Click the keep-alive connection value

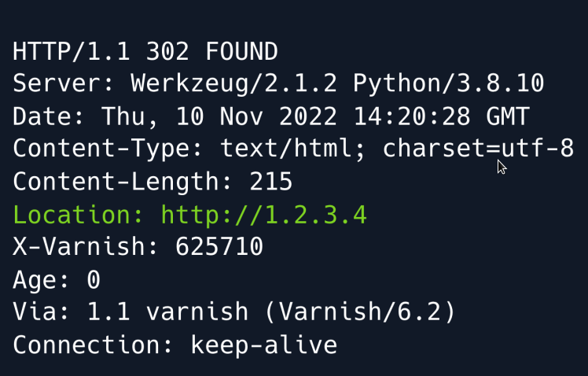[264, 345]
